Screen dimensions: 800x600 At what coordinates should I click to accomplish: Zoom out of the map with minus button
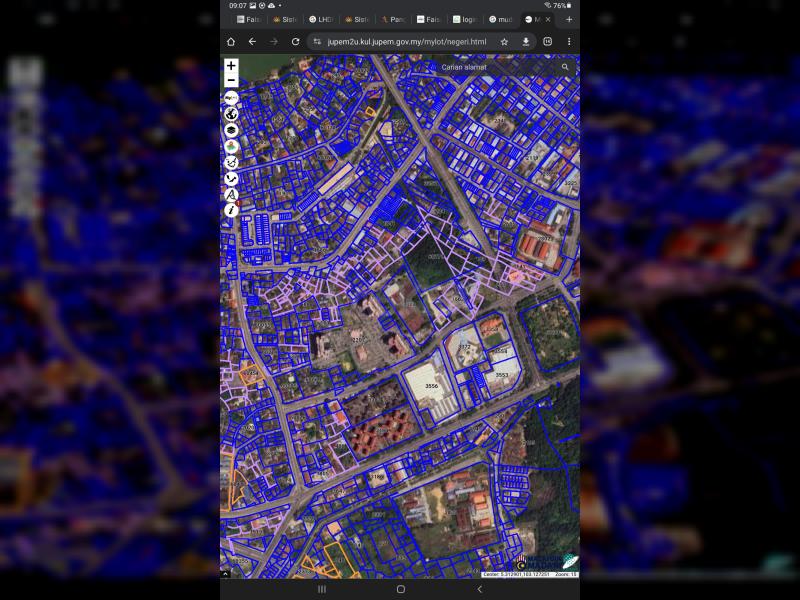click(x=231, y=80)
